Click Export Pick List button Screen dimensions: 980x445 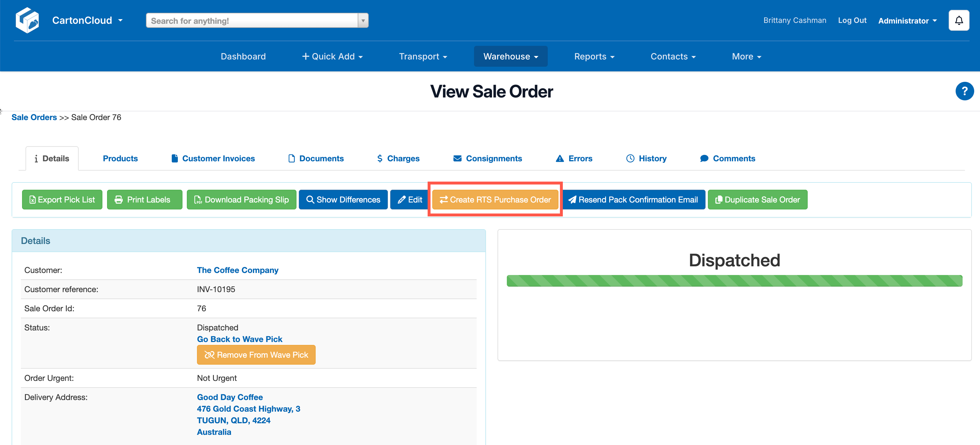[x=62, y=200]
